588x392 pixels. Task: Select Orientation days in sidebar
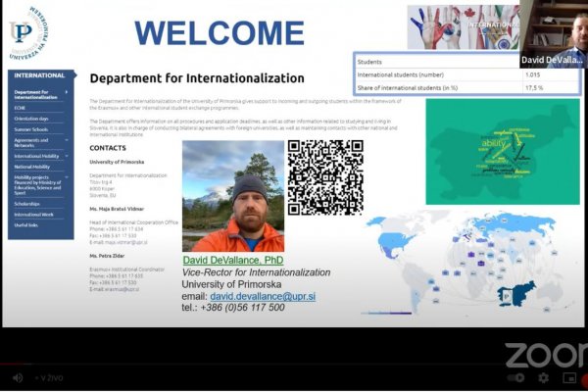33,118
